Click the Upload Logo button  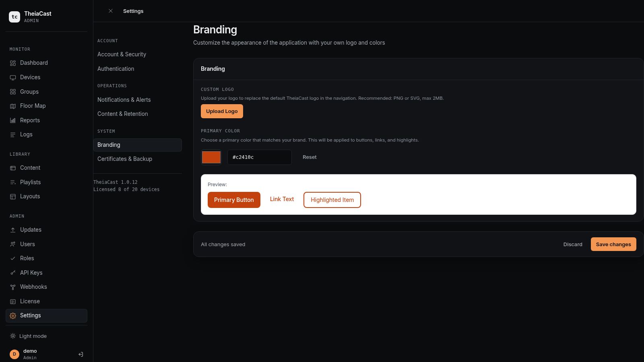click(x=222, y=111)
